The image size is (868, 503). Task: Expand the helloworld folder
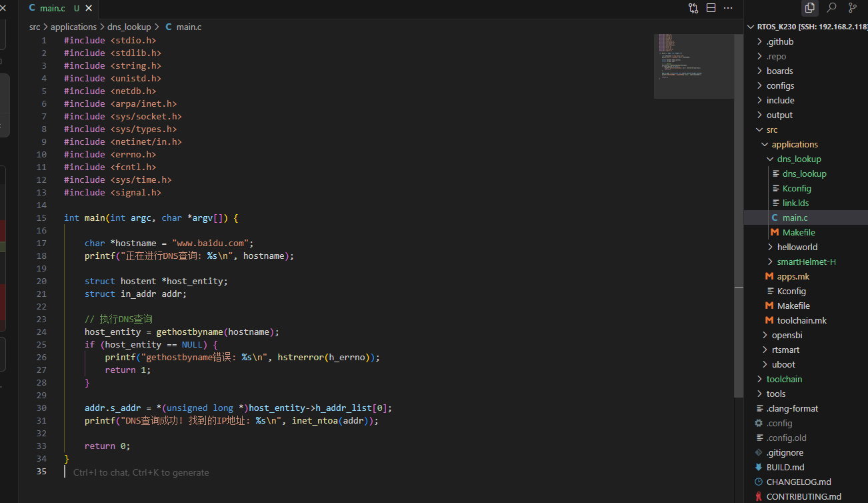coord(771,247)
